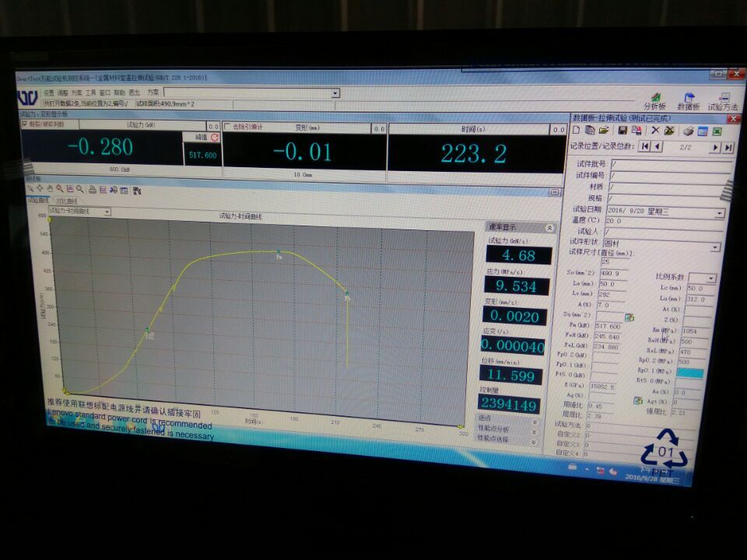Click the black X delete record icon
Viewport: 747px width, 560px height.
pyautogui.click(x=655, y=130)
